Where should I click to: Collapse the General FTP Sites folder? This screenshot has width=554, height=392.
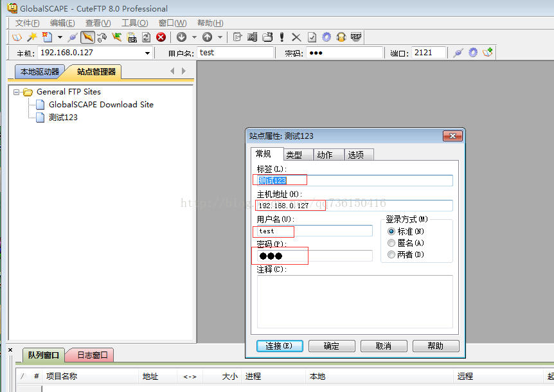(x=16, y=92)
